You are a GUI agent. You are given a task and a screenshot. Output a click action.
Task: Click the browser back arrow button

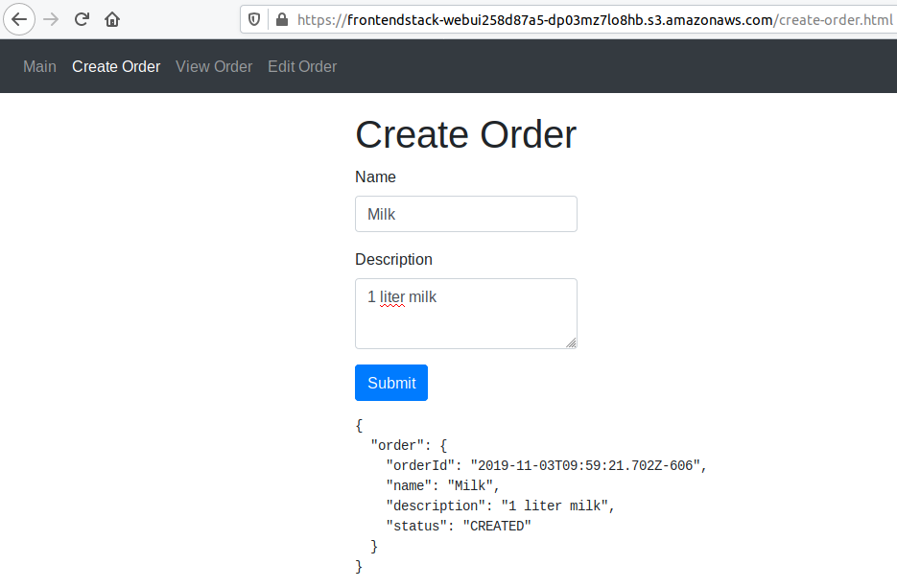click(19, 19)
